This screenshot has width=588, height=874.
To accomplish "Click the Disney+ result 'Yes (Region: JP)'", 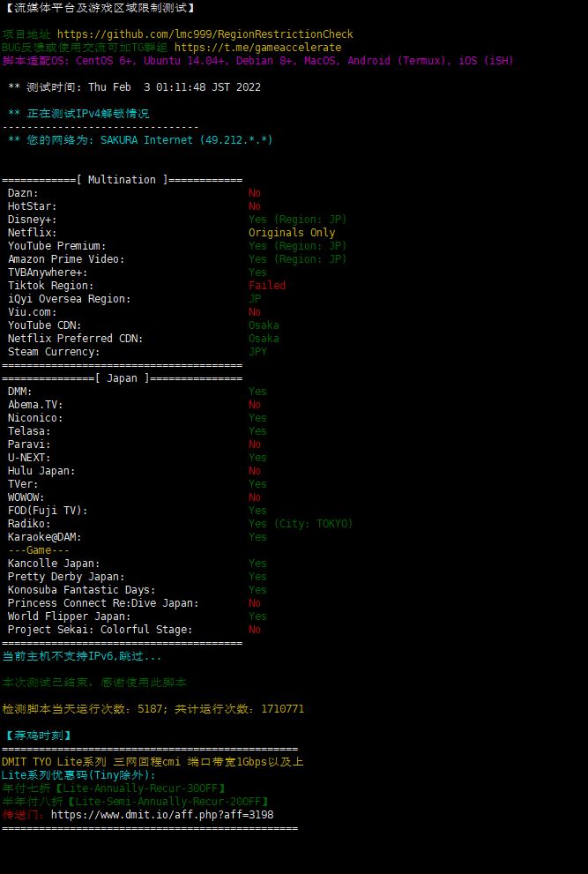I will click(x=298, y=220).
